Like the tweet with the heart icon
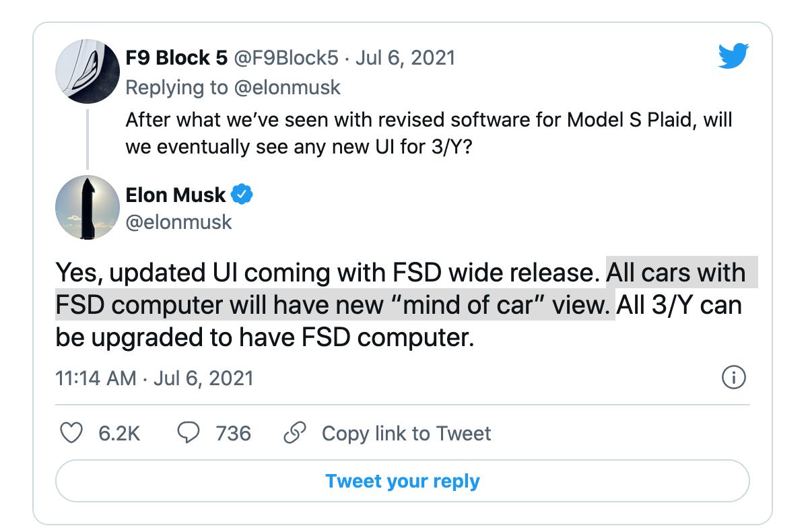 point(71,433)
